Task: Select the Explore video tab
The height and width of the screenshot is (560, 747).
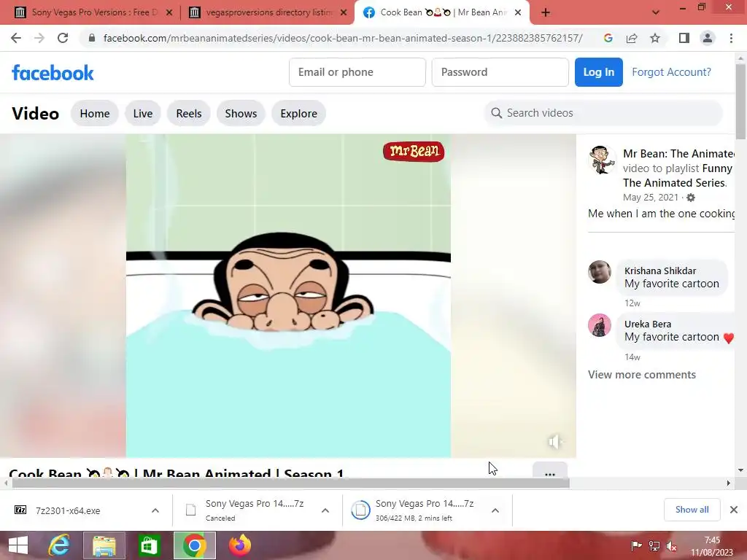Action: click(298, 113)
